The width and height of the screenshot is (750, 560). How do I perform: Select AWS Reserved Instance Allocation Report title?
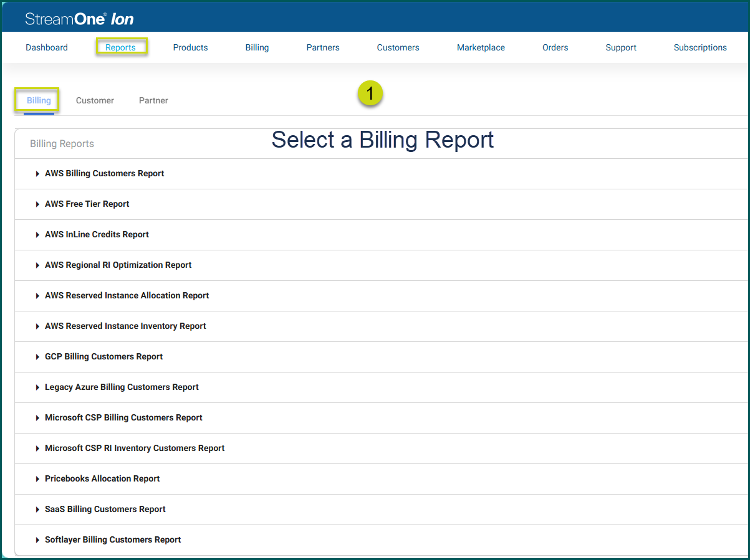tap(127, 295)
